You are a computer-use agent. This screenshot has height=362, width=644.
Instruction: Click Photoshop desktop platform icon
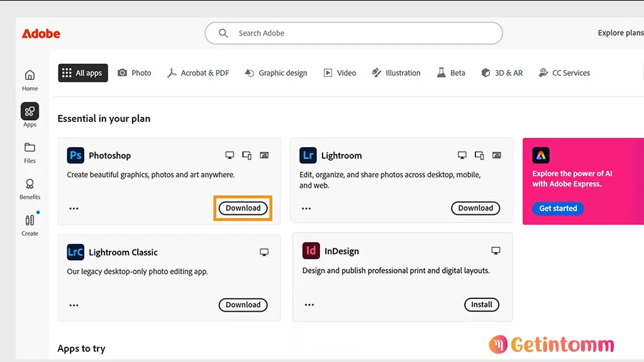230,155
